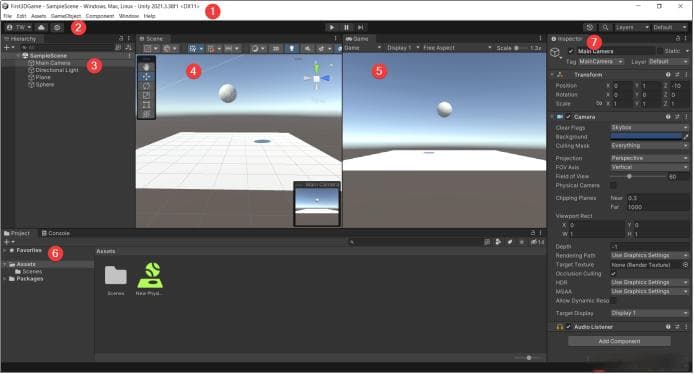Click the Step frame button
694x374 pixels.
point(361,27)
